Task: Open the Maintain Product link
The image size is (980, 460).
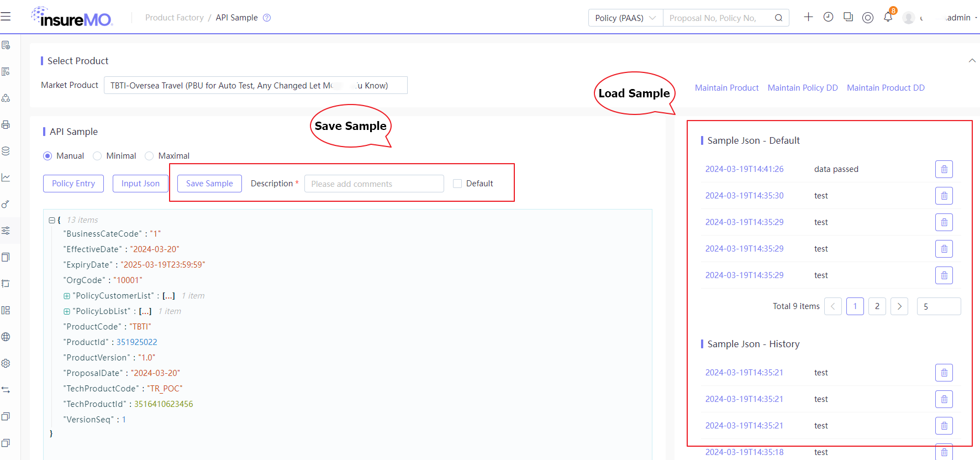Action: coord(726,88)
